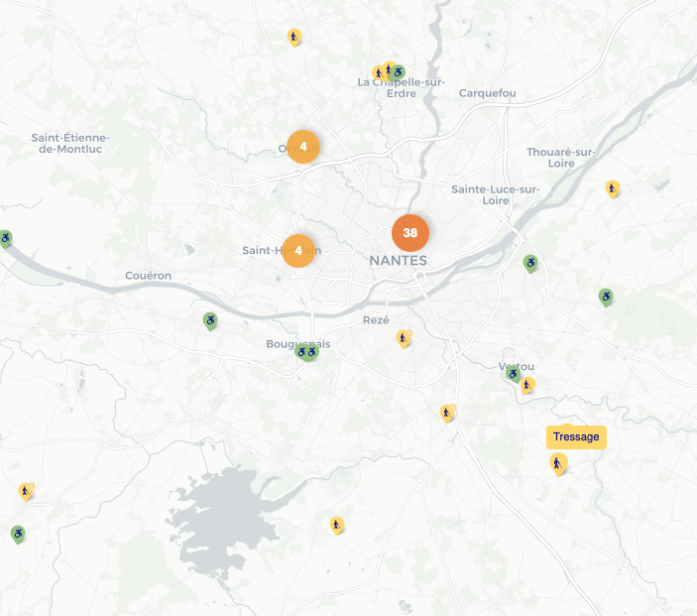Click the green wheelchair marker on the left edge near Couëron
The image size is (697, 616).
[x=5, y=238]
